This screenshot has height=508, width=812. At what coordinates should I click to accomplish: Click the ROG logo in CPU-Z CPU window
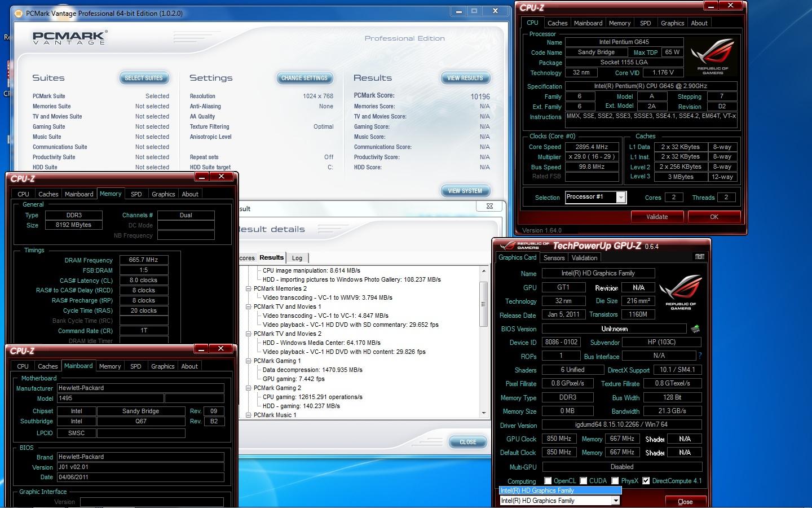(x=713, y=56)
